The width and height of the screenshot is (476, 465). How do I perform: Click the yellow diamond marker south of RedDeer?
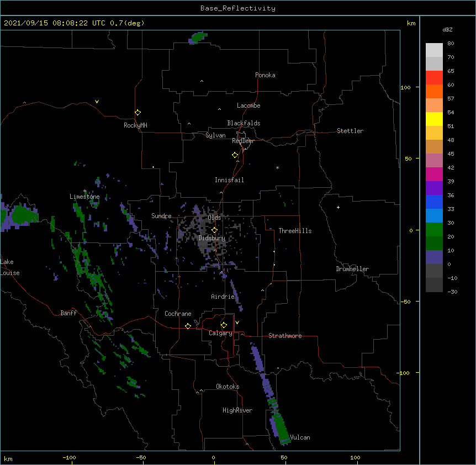pyautogui.click(x=235, y=155)
